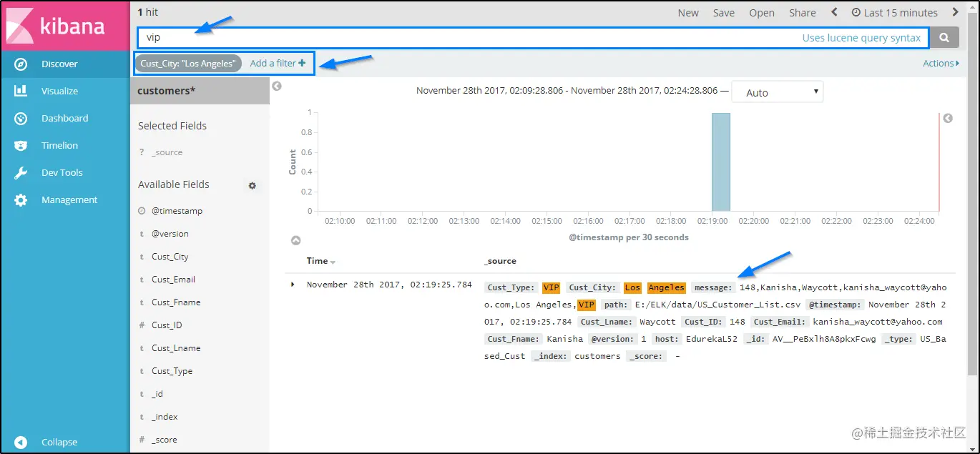The height and width of the screenshot is (454, 980).
Task: Save the current search
Action: 724,13
